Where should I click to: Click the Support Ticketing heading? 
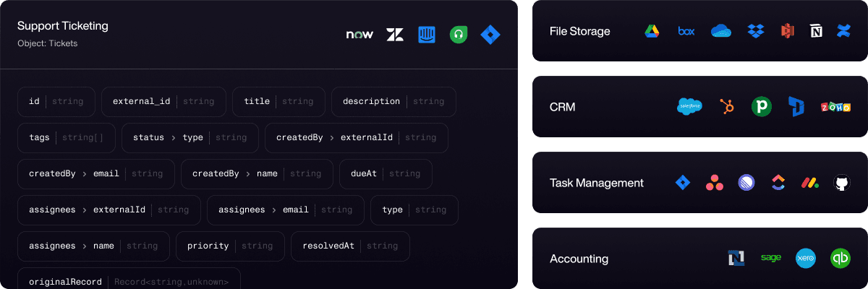(x=63, y=26)
